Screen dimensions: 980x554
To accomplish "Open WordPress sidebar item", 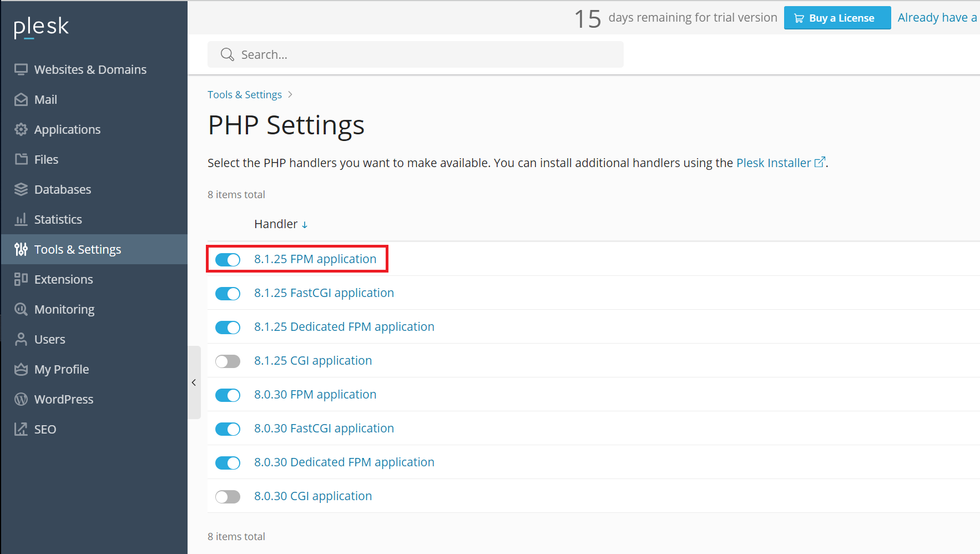I will (94, 399).
